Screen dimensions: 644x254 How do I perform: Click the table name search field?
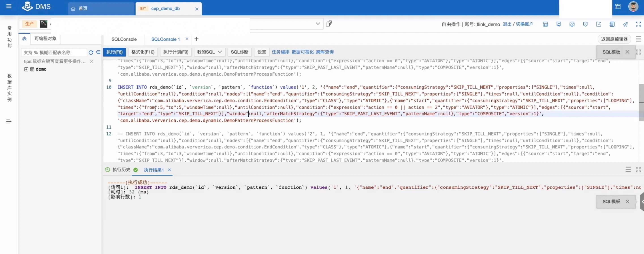click(x=54, y=53)
